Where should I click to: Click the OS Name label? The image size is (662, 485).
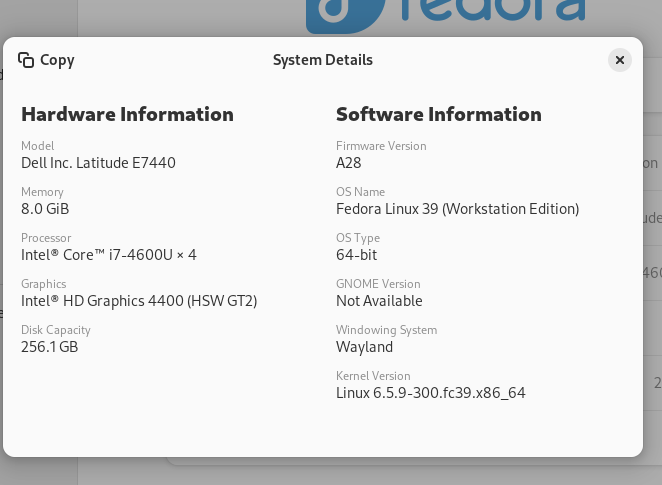pyautogui.click(x=361, y=192)
